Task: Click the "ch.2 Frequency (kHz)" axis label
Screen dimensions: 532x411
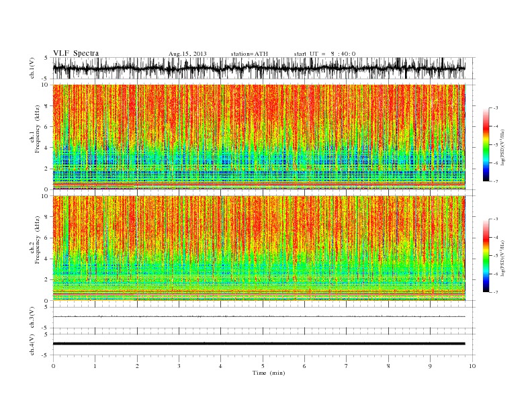Action: pyautogui.click(x=35, y=239)
